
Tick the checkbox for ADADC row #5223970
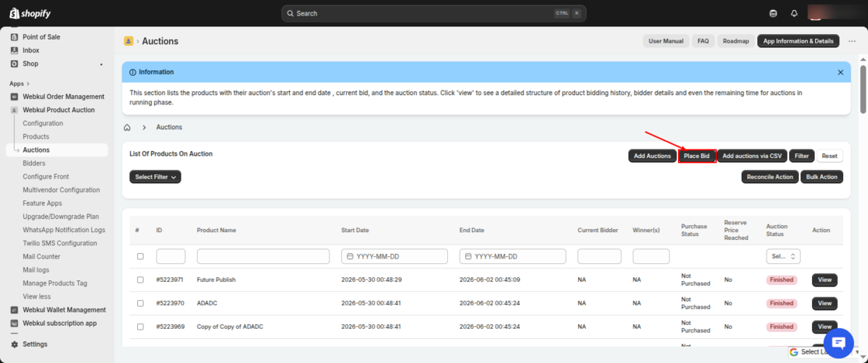pyautogui.click(x=140, y=303)
